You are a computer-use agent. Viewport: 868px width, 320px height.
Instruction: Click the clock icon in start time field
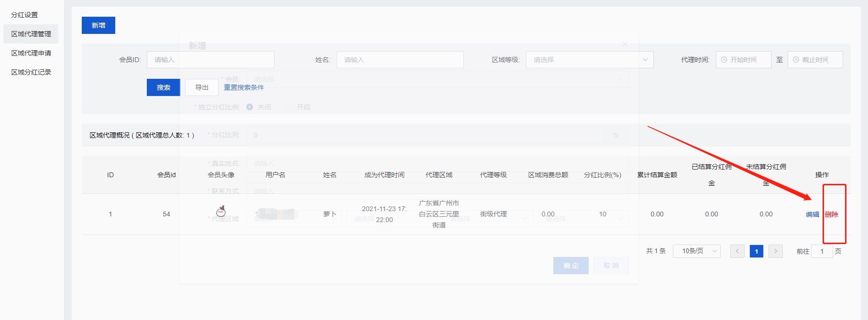[724, 60]
